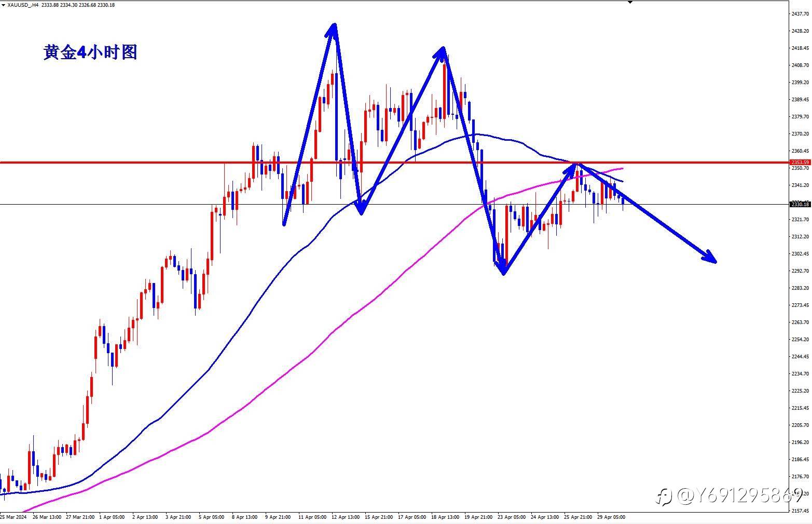Click the 2360.45 price axis label

[x=801, y=151]
